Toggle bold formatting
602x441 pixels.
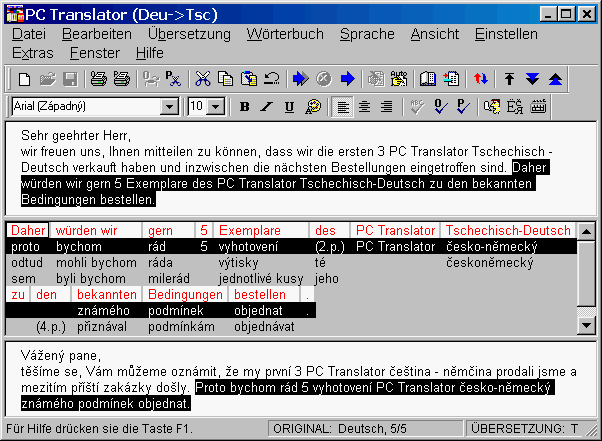click(244, 107)
